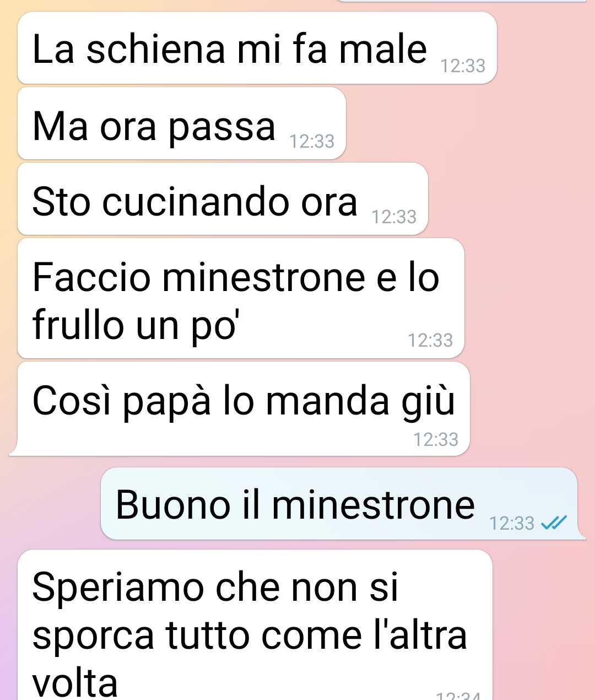Tap the 'Sto cucinando ora' bubble
Viewport: 595px width, 700px height.
pyautogui.click(x=223, y=199)
